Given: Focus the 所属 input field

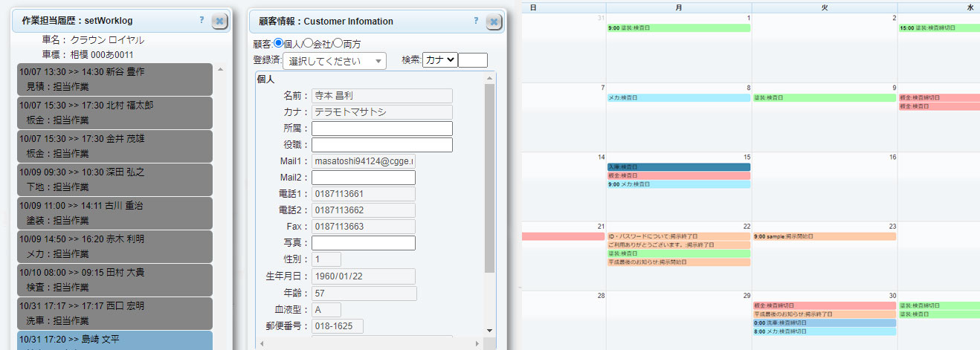Looking at the screenshot, I should [381, 129].
